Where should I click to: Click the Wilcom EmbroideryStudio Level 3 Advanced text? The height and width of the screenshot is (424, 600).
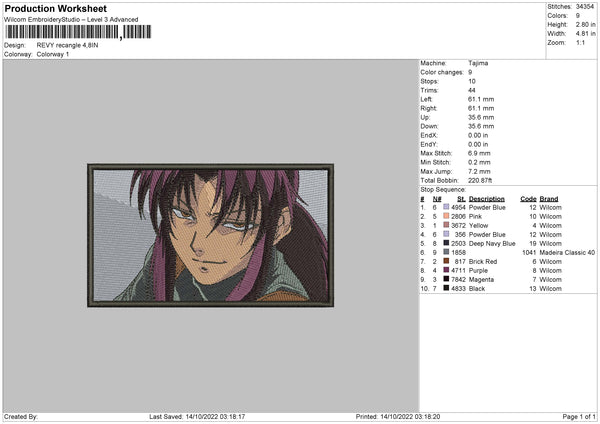point(71,20)
